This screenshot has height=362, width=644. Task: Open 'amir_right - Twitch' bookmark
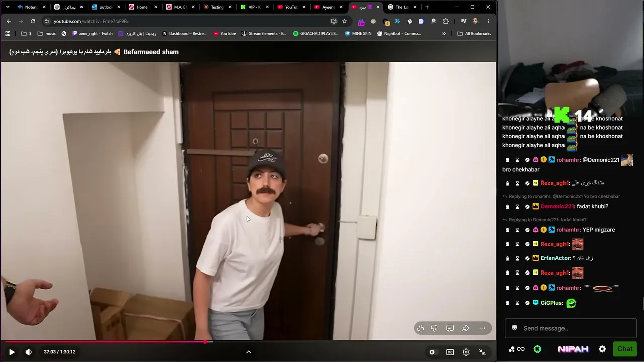[x=93, y=34]
